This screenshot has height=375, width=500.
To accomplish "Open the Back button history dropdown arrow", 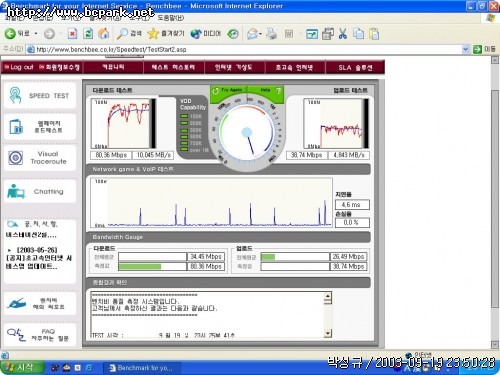I will tap(36, 34).
